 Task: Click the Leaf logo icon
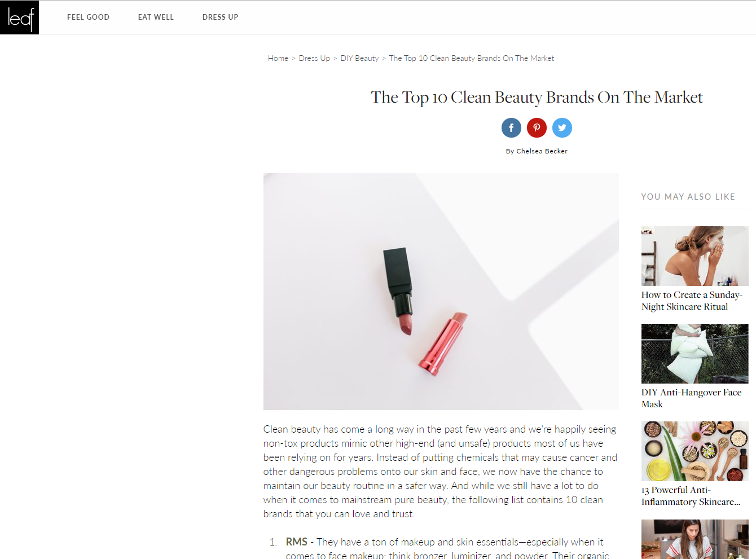click(x=19, y=17)
